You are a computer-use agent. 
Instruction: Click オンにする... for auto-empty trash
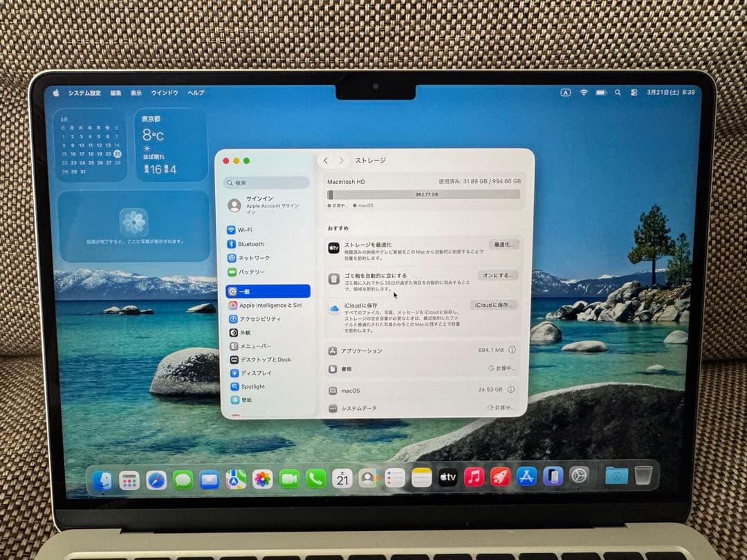pos(498,276)
